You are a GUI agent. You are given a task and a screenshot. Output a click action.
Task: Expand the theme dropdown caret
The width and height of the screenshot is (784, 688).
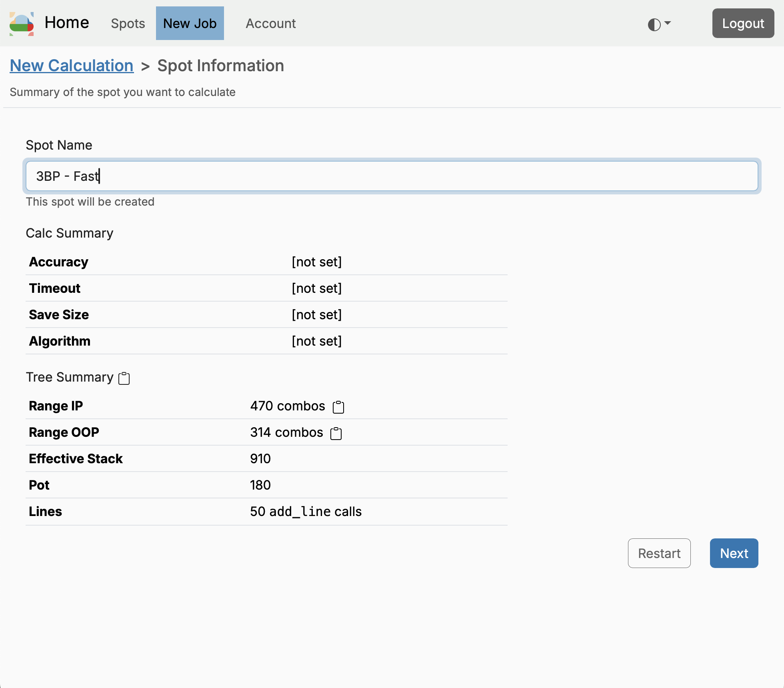[x=668, y=23]
